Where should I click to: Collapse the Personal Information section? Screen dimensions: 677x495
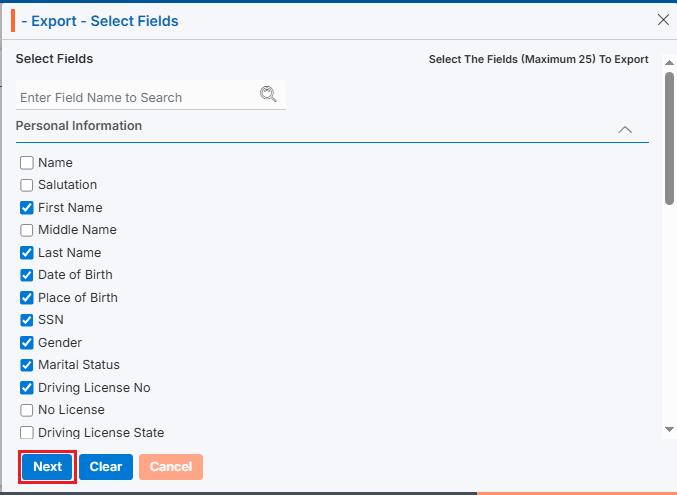pyautogui.click(x=625, y=129)
